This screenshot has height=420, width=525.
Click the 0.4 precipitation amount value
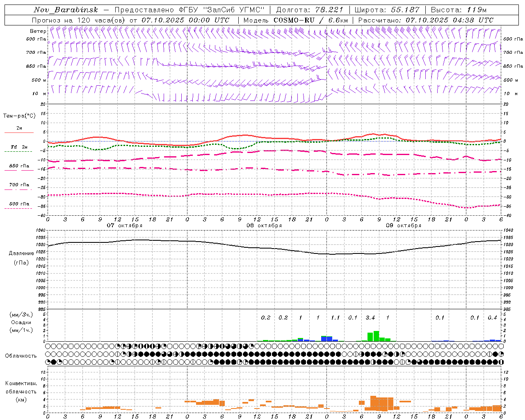pos(492,318)
